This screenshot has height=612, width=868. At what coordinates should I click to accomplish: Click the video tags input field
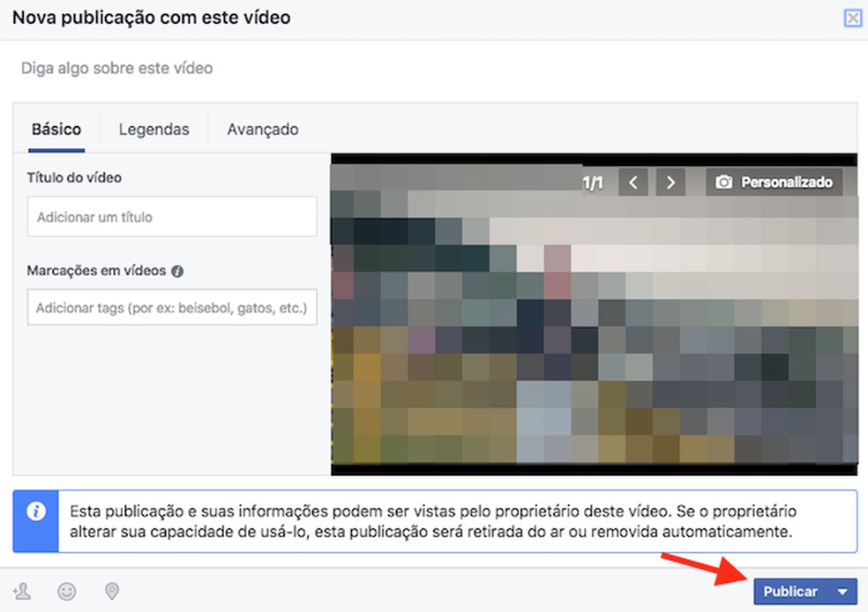[x=171, y=307]
